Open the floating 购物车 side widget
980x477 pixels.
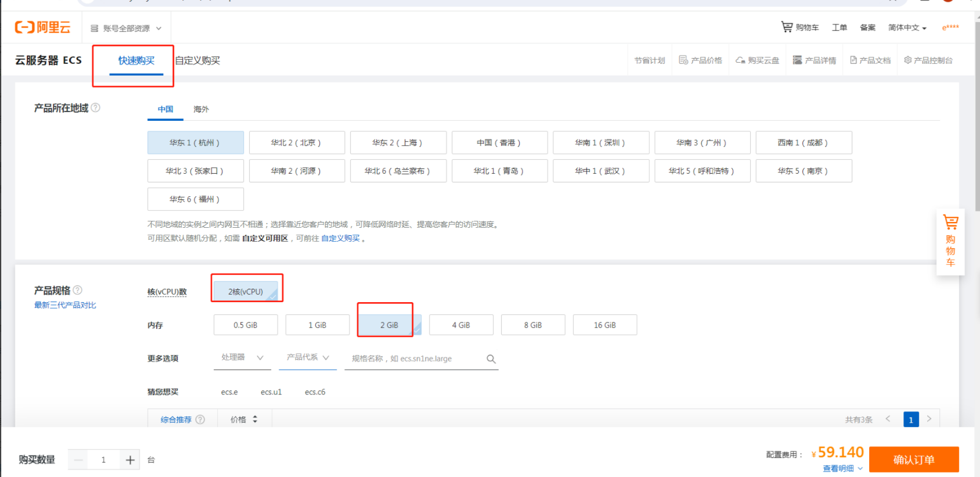tap(950, 242)
